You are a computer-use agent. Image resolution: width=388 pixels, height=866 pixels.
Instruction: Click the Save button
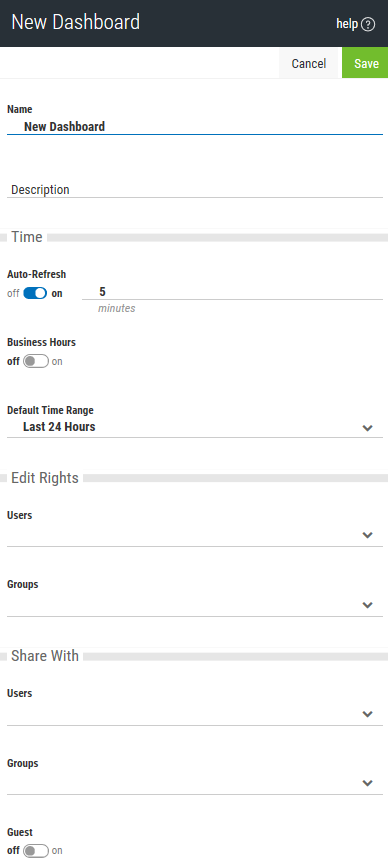365,64
